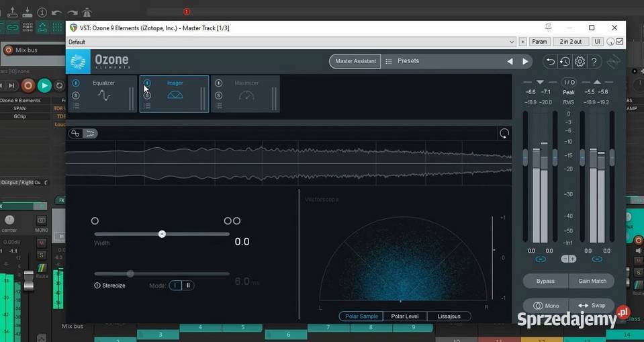Open the Maximizer module
The width and height of the screenshot is (644, 342).
[x=246, y=93]
